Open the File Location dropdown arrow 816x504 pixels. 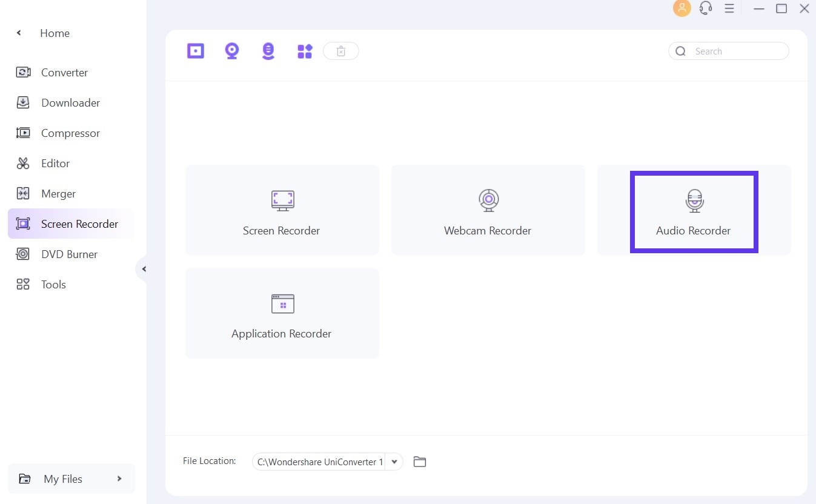394,462
